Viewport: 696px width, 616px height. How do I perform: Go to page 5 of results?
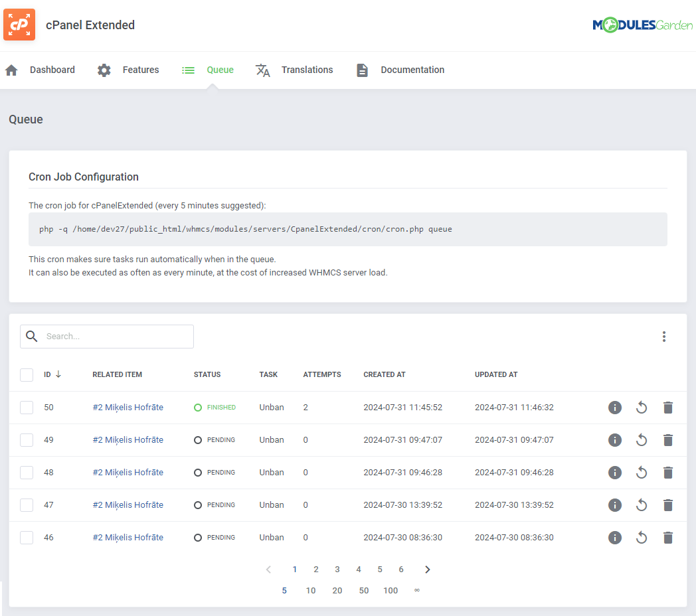(x=380, y=570)
